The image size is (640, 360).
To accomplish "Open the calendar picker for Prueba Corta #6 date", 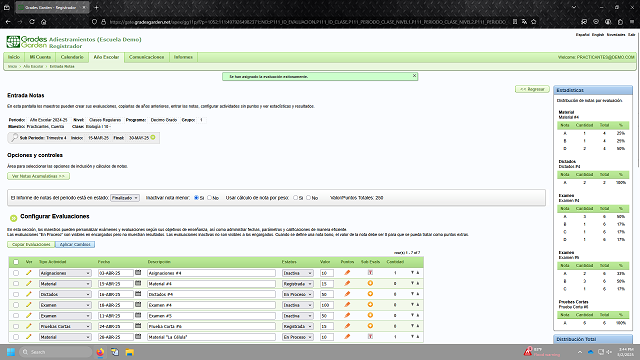I will click(138, 326).
